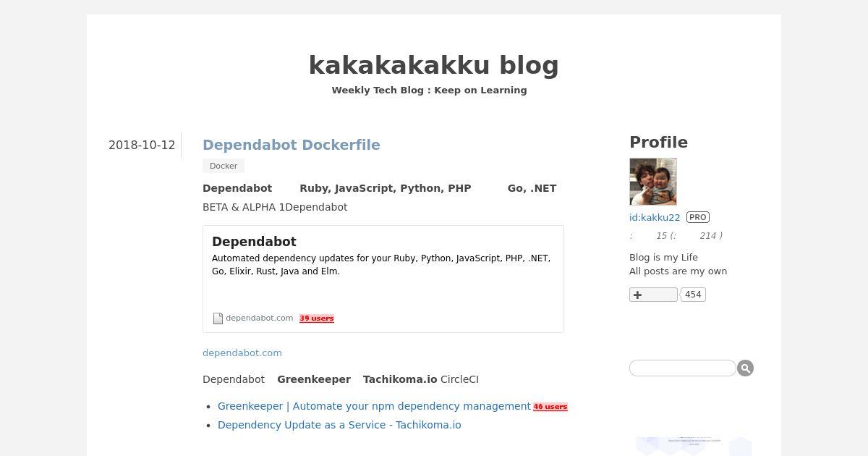The width and height of the screenshot is (868, 456).
Task: Open the 46 users bookmark count badge
Action: (x=550, y=407)
